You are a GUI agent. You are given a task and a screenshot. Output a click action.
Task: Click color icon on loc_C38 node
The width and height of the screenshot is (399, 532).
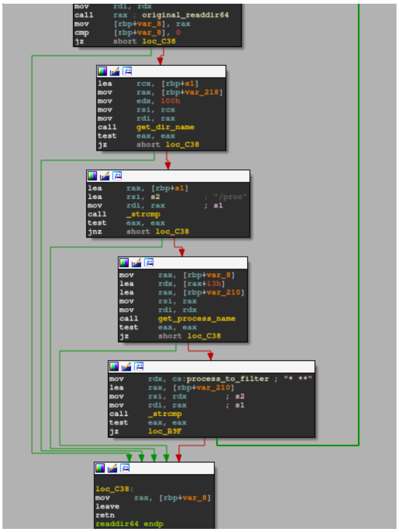tap(100, 468)
